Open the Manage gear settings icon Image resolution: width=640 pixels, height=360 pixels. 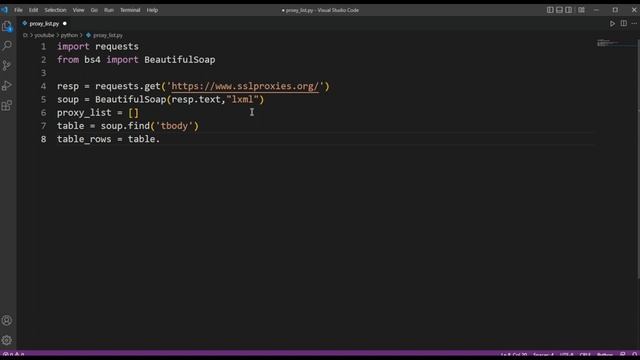(7, 340)
